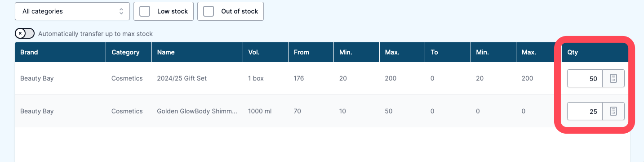Open the All categories dropdown
The height and width of the screenshot is (162, 644).
pyautogui.click(x=72, y=11)
